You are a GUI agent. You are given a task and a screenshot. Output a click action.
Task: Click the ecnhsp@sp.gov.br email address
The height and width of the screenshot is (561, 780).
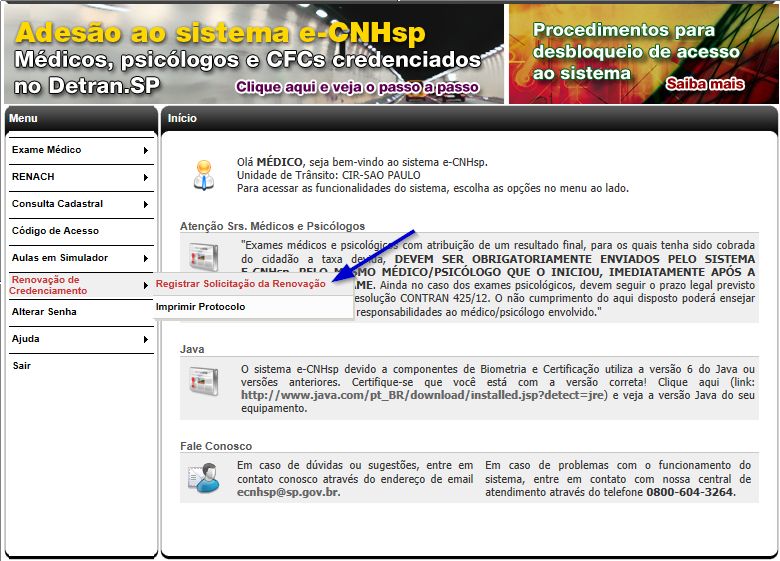coord(288,492)
